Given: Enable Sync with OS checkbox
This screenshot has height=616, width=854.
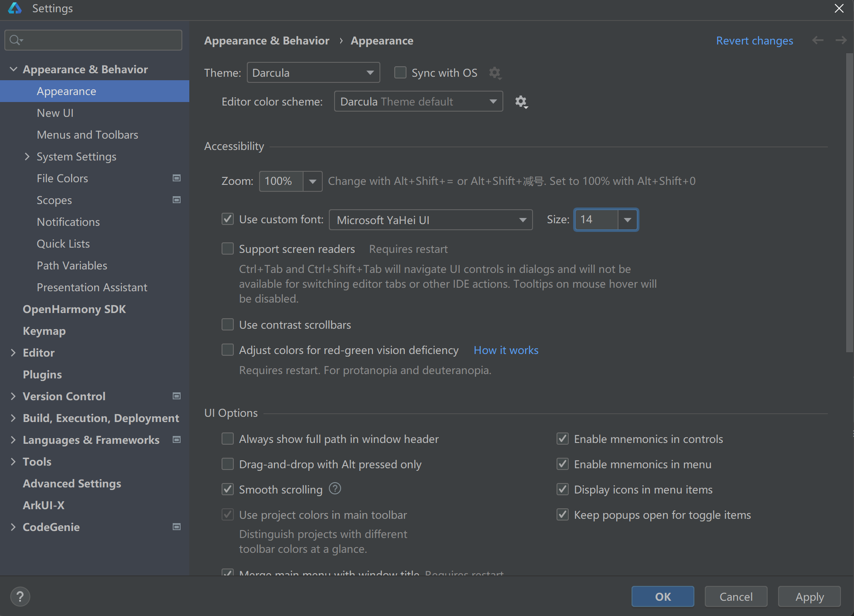Looking at the screenshot, I should tap(400, 72).
